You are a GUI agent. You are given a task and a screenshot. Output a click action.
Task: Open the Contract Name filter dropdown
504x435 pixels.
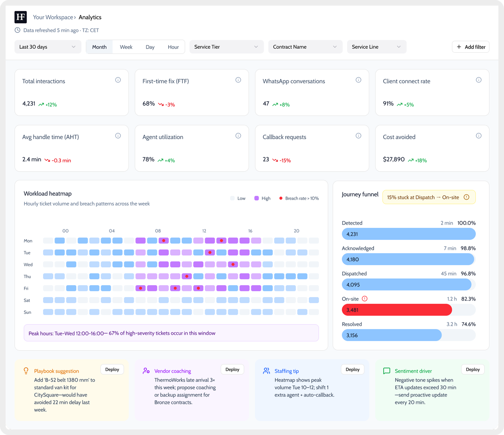coord(305,47)
